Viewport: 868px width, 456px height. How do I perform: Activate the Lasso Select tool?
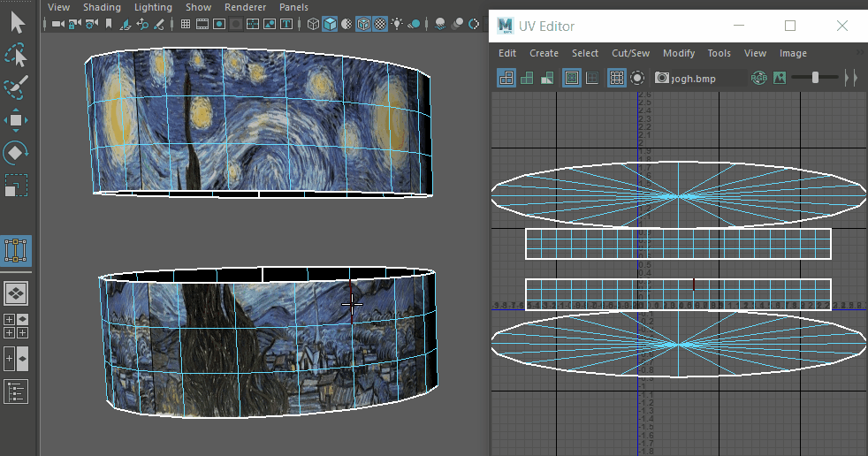point(17,55)
